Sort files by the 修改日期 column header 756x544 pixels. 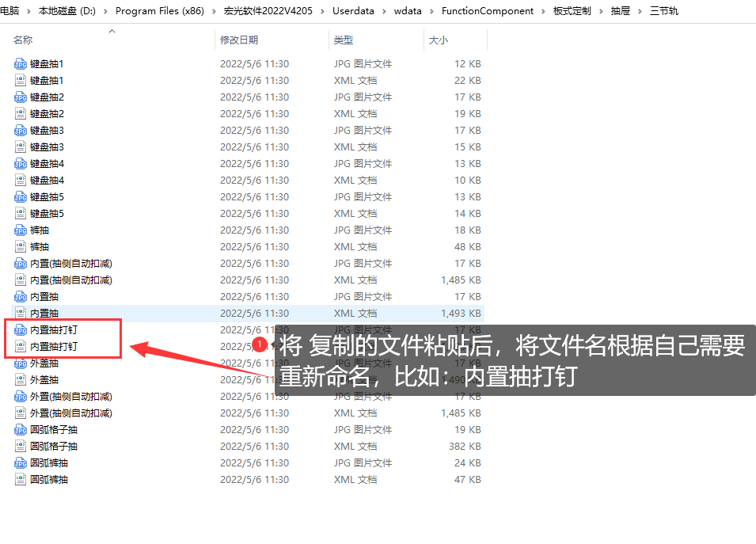(239, 40)
